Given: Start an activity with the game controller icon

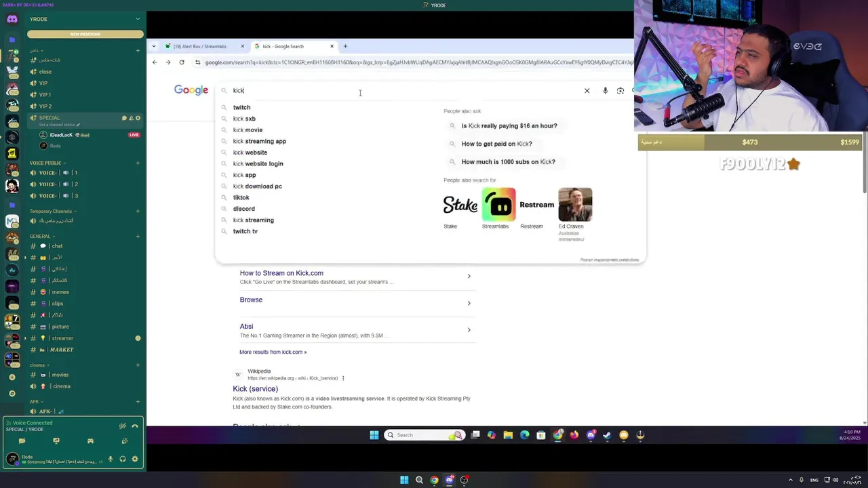Looking at the screenshot, I should pos(90,441).
